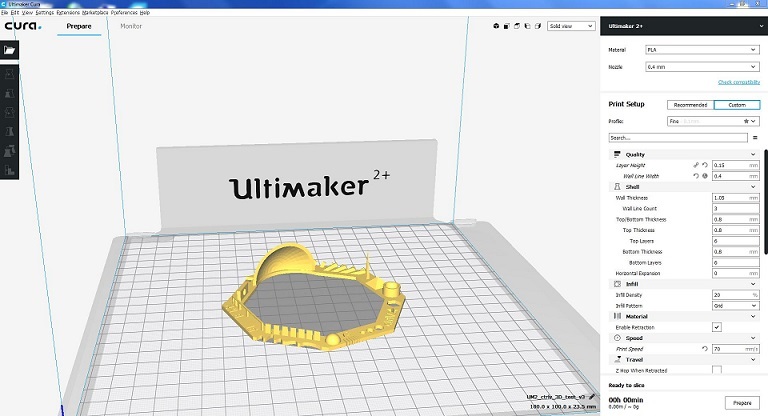Click the Infill section icon
The height and width of the screenshot is (416, 768).
click(x=617, y=284)
